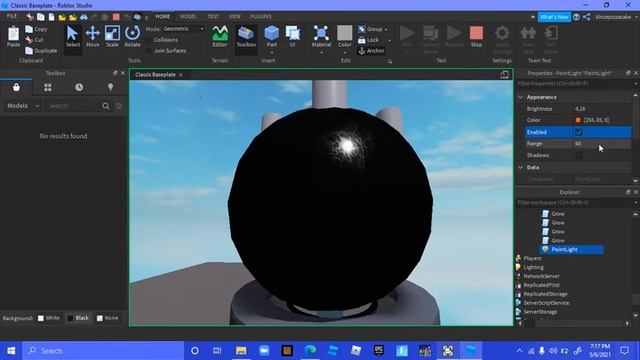Screen dimensions: 640x360
Task: Open the Material picker
Action: click(321, 37)
